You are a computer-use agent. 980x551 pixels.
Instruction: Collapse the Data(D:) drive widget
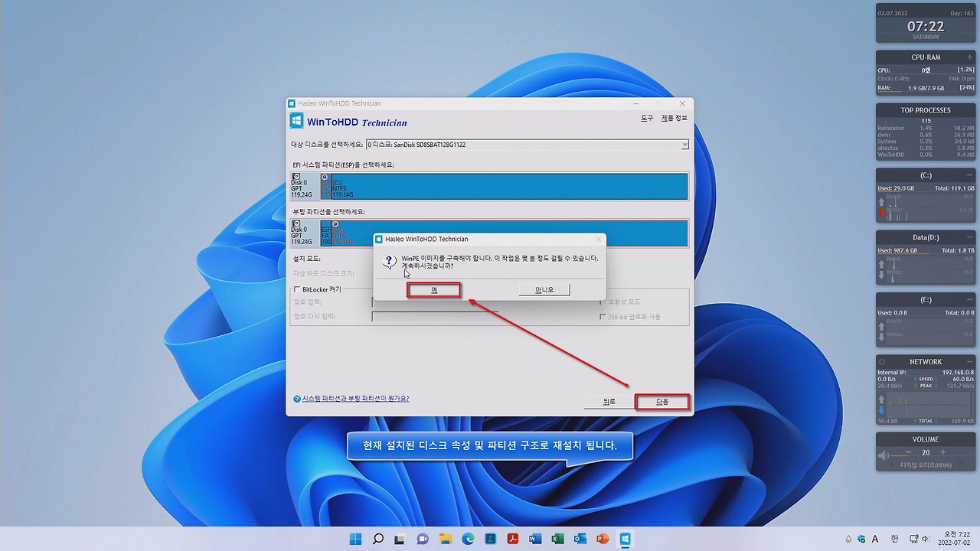click(x=970, y=237)
